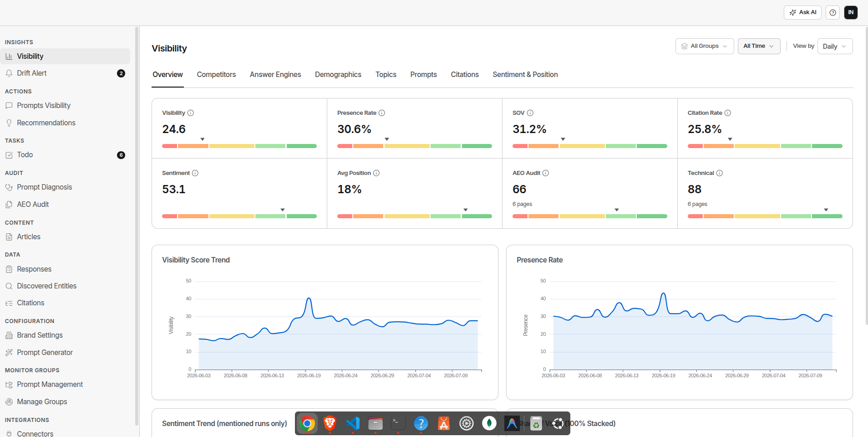
Task: Switch to the Citations tab
Action: coord(465,75)
